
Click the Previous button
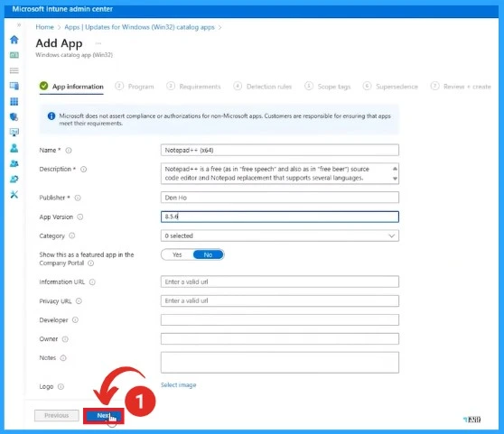57,415
